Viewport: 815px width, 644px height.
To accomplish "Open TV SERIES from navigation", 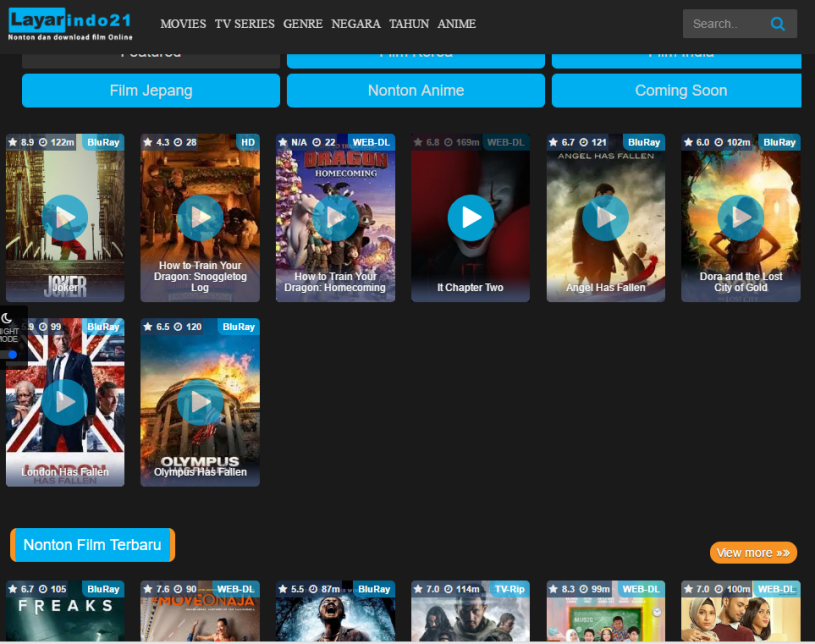I will click(x=244, y=24).
